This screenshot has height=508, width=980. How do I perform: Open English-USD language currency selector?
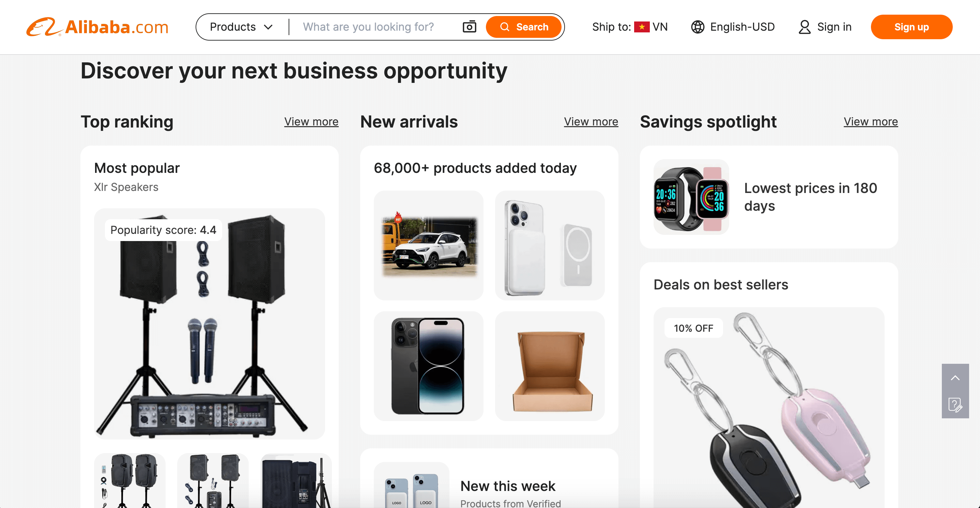[x=732, y=27]
